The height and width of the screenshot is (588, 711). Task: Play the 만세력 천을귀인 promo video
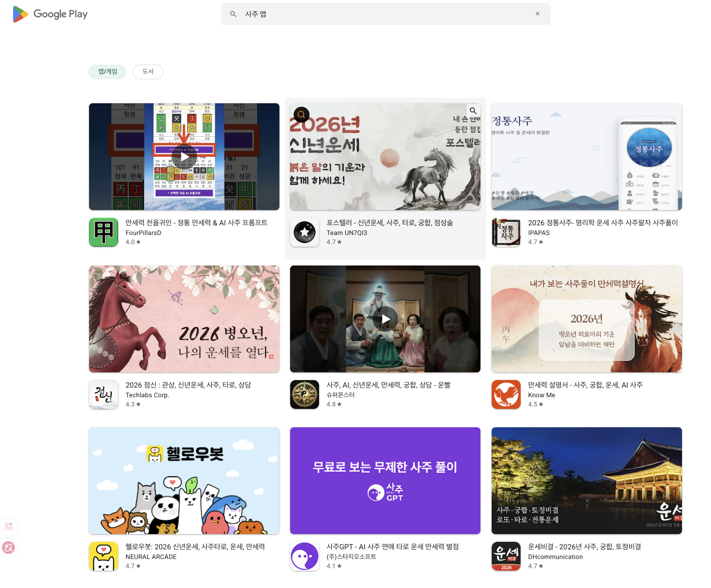pyautogui.click(x=184, y=156)
